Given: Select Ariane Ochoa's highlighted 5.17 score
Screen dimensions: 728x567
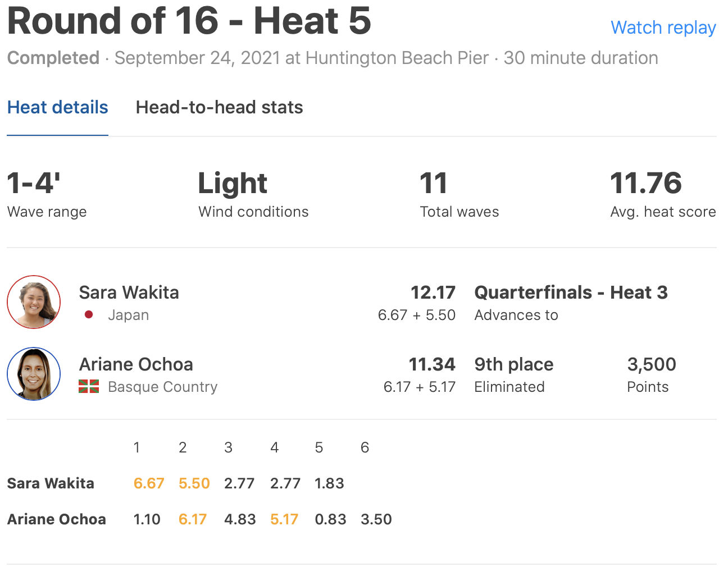Looking at the screenshot, I should pyautogui.click(x=284, y=519).
